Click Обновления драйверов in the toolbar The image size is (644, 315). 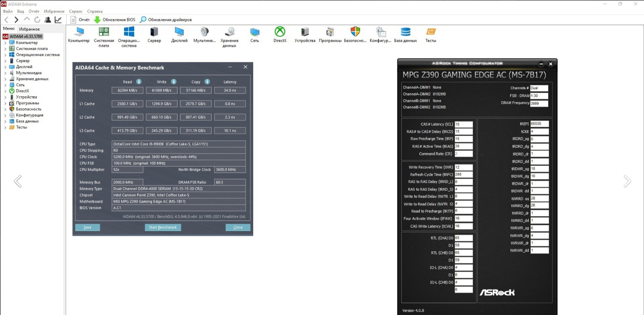tap(166, 20)
